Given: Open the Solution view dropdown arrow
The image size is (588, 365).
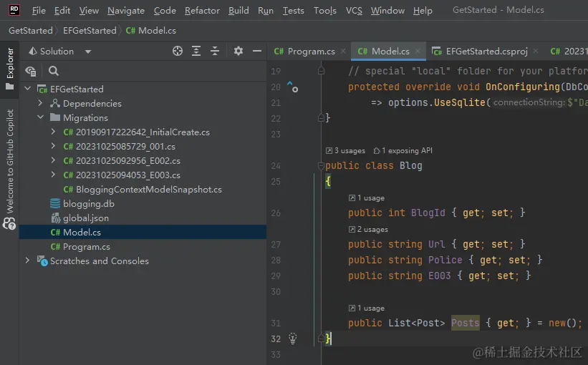Looking at the screenshot, I should (x=88, y=52).
